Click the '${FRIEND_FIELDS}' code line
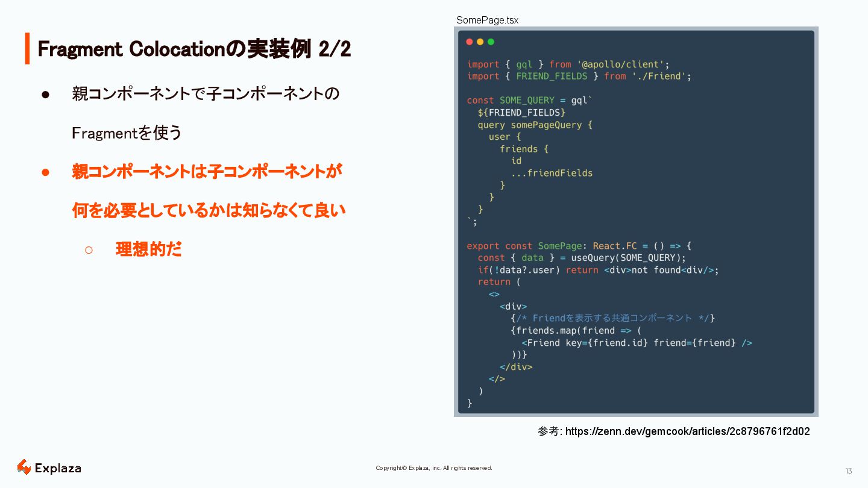 521,113
